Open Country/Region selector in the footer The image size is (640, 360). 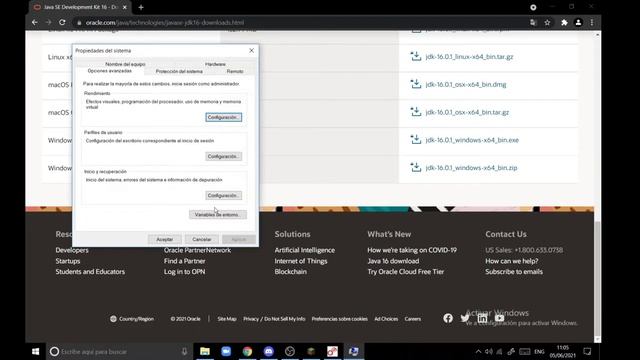pyautogui.click(x=132, y=319)
